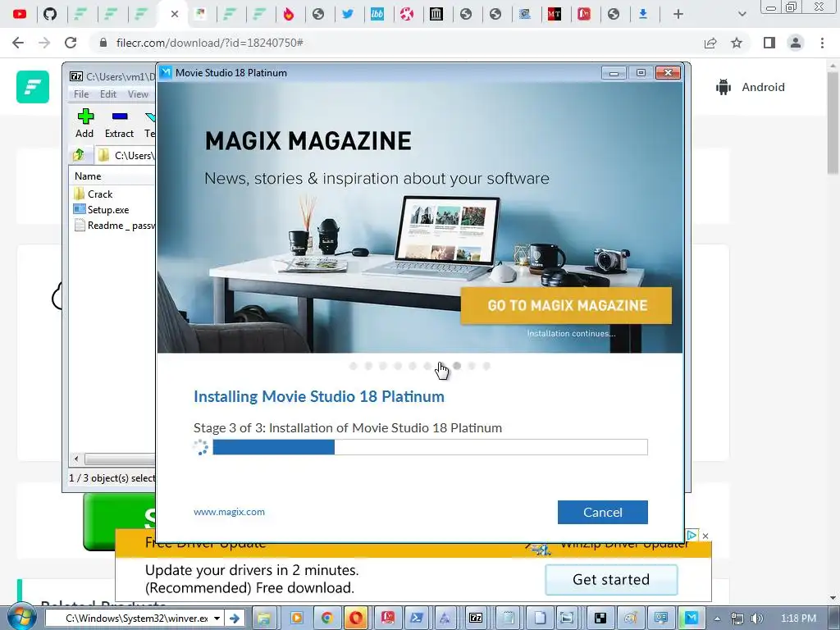The height and width of the screenshot is (630, 840).
Task: Open Chrome from the taskbar
Action: click(326, 619)
